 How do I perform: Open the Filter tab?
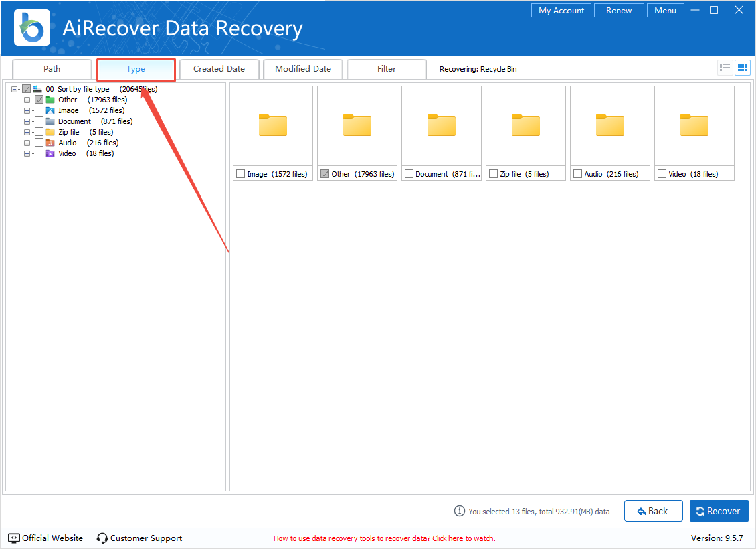click(x=386, y=69)
